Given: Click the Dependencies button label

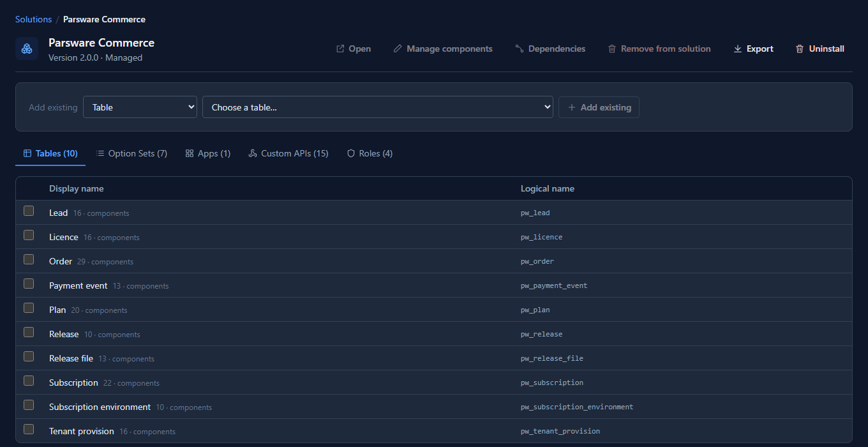Looking at the screenshot, I should (x=557, y=49).
